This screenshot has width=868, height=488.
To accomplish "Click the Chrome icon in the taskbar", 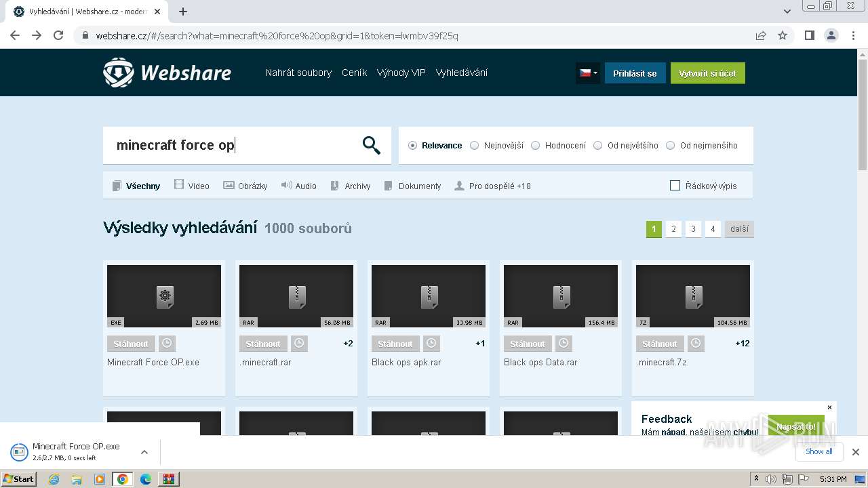I will click(x=122, y=479).
